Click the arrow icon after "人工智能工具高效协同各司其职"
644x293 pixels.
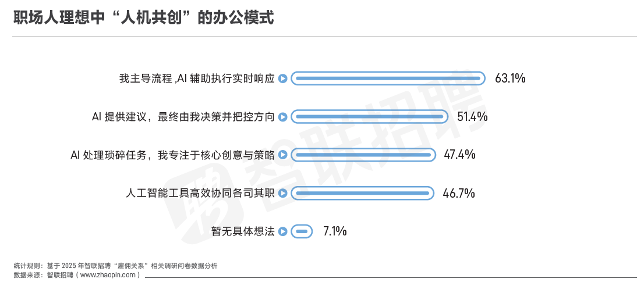(282, 193)
